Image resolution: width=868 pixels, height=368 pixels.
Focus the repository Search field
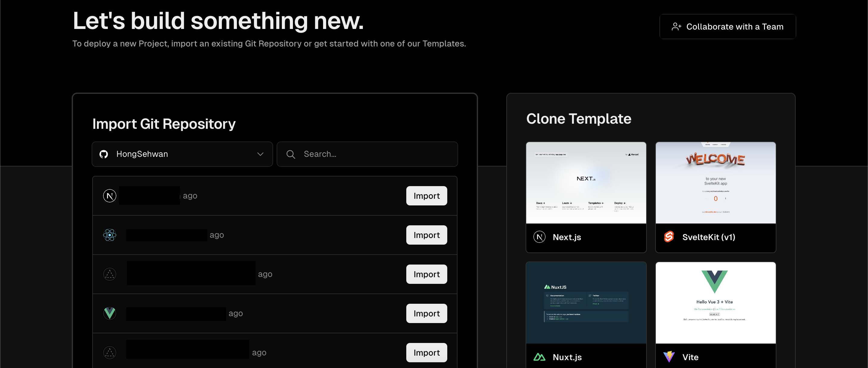(x=367, y=154)
